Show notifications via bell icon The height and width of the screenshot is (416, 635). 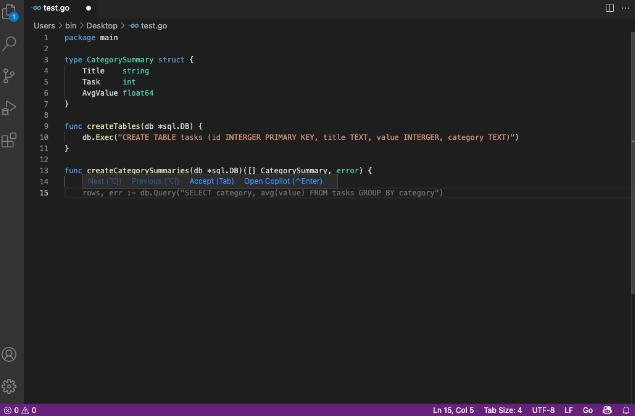[x=625, y=410]
